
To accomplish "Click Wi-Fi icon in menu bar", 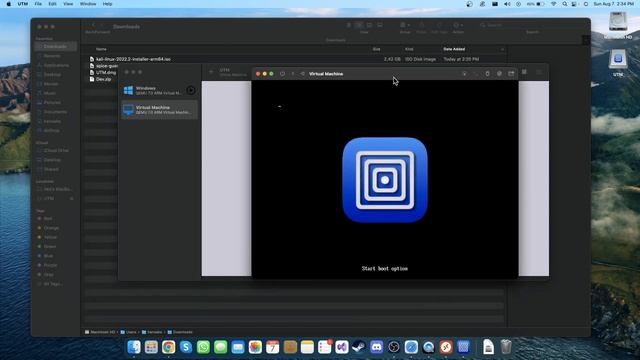I will click(553, 4).
